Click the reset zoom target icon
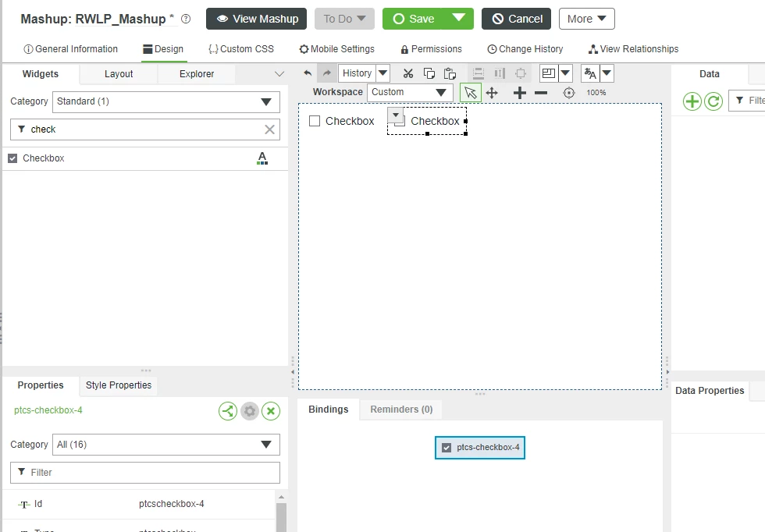The height and width of the screenshot is (532, 765). click(x=569, y=93)
